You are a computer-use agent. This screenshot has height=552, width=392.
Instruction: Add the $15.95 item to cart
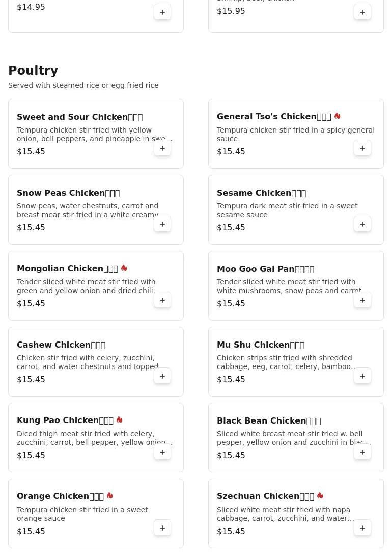click(x=362, y=12)
